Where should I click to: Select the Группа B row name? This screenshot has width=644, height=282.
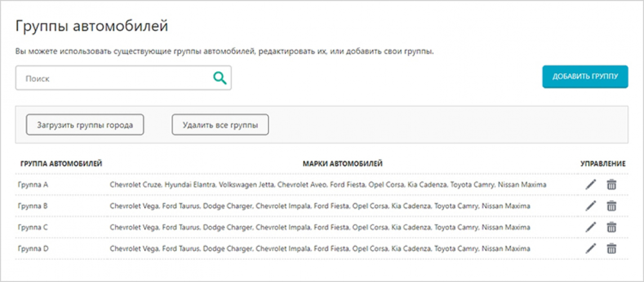tap(33, 206)
